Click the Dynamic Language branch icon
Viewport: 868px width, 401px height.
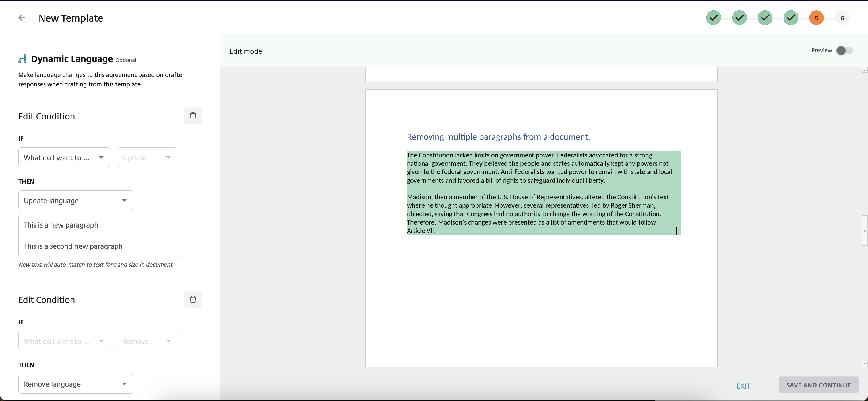point(23,59)
